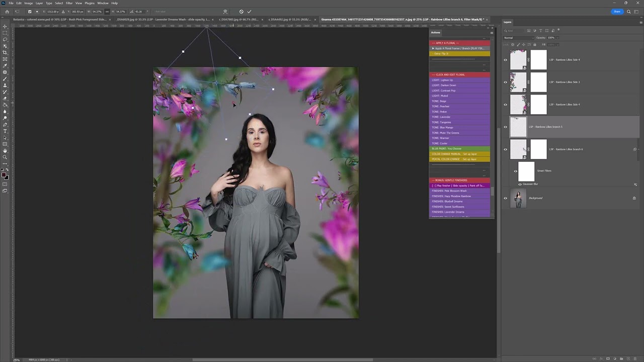Select the Crop tool

click(x=5, y=52)
